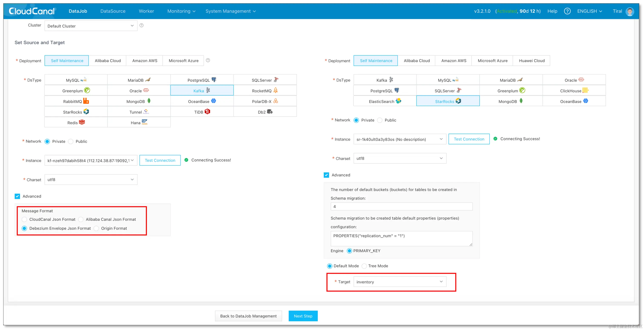Choose RabbitMQ source DsType
644x330 pixels.
[x=76, y=101]
